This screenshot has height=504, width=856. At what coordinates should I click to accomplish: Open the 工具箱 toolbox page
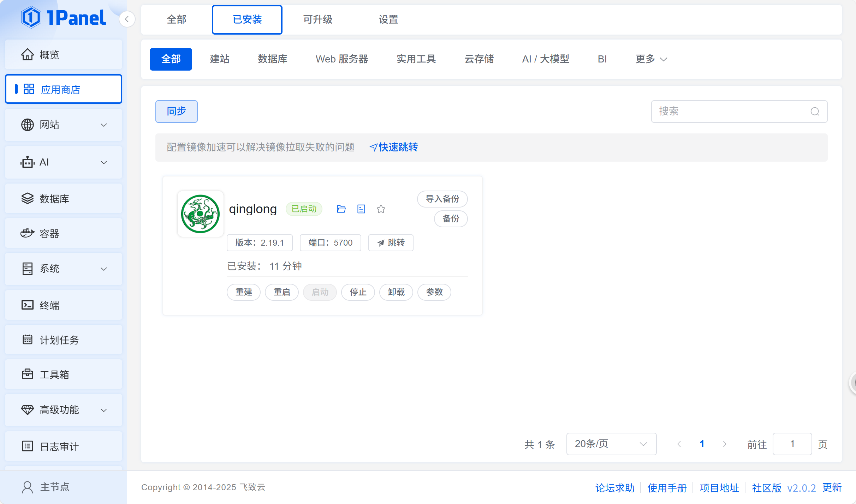click(64, 374)
